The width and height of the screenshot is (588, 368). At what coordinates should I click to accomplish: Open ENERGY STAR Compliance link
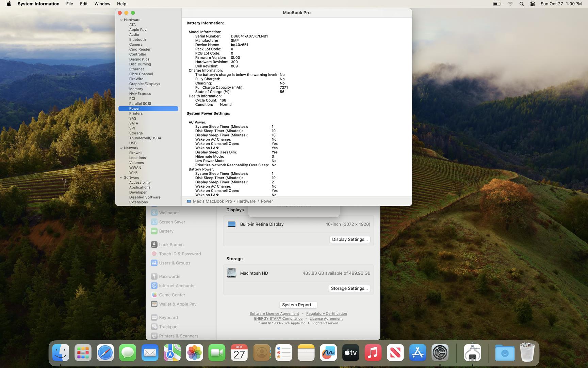[278, 319]
